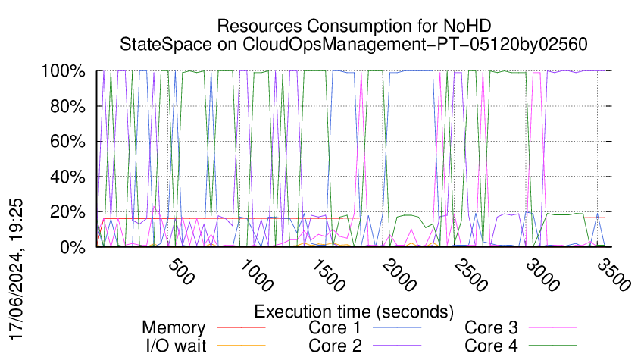Click the 60% y-axis label
644x360 pixels.
click(67, 142)
